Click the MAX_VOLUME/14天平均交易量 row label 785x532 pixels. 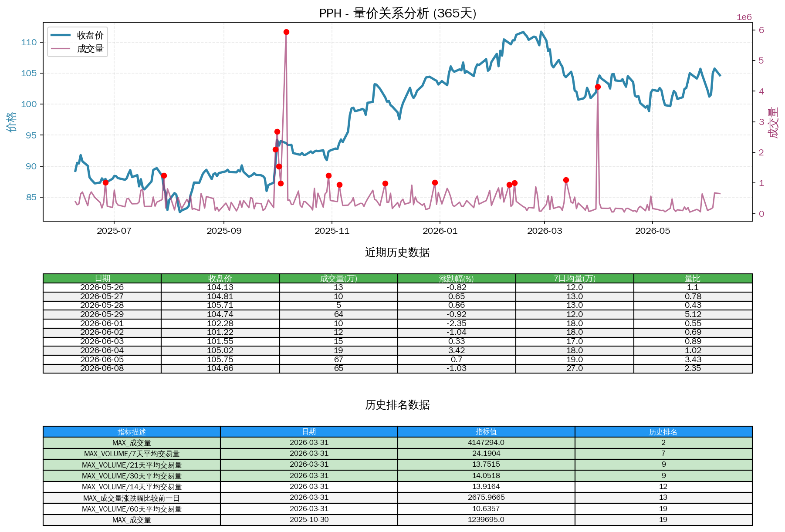pos(132,487)
